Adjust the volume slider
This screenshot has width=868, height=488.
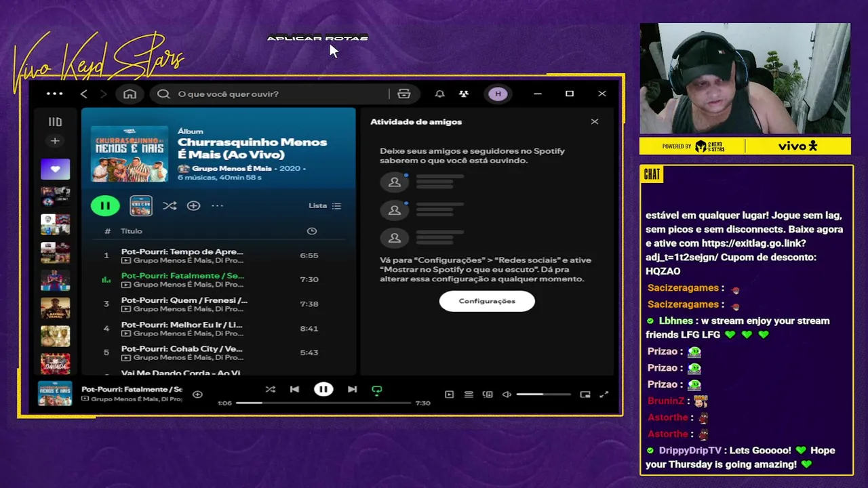(x=543, y=394)
